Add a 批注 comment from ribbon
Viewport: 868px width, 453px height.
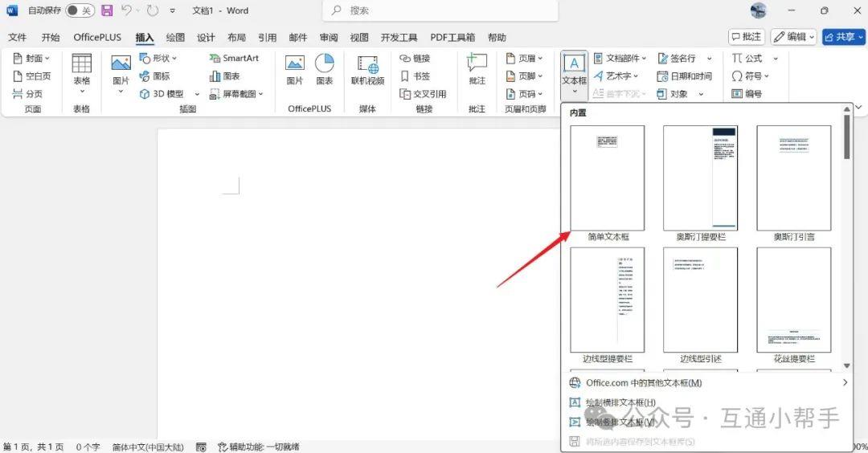477,70
